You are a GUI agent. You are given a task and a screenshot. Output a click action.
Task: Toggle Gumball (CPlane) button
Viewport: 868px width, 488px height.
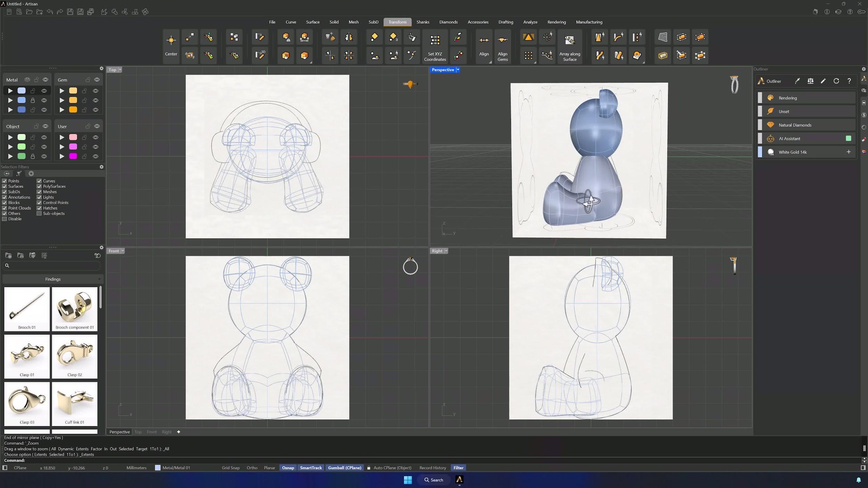[344, 468]
